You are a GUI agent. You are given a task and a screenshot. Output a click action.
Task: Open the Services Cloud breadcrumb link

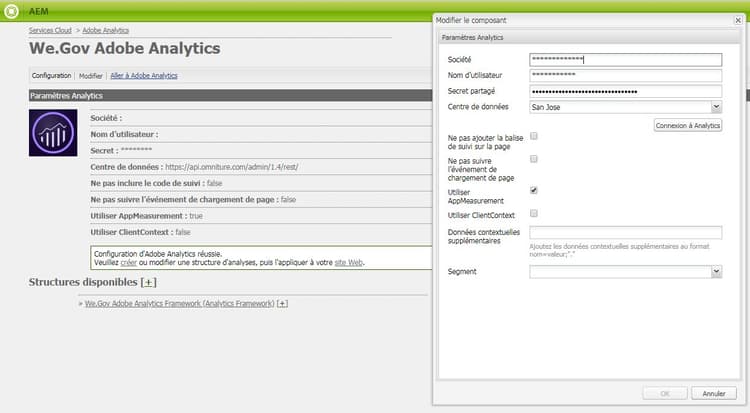pos(50,30)
